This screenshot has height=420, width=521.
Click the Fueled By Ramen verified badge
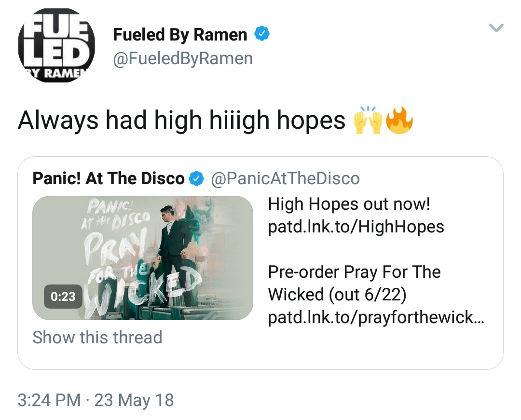(262, 34)
